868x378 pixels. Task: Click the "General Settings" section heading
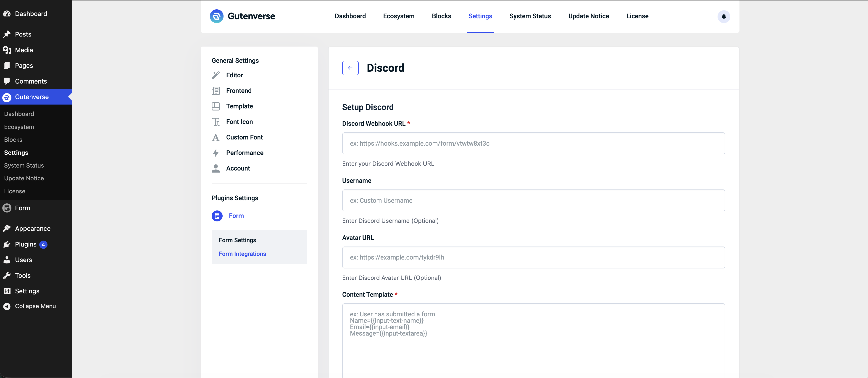coord(235,61)
